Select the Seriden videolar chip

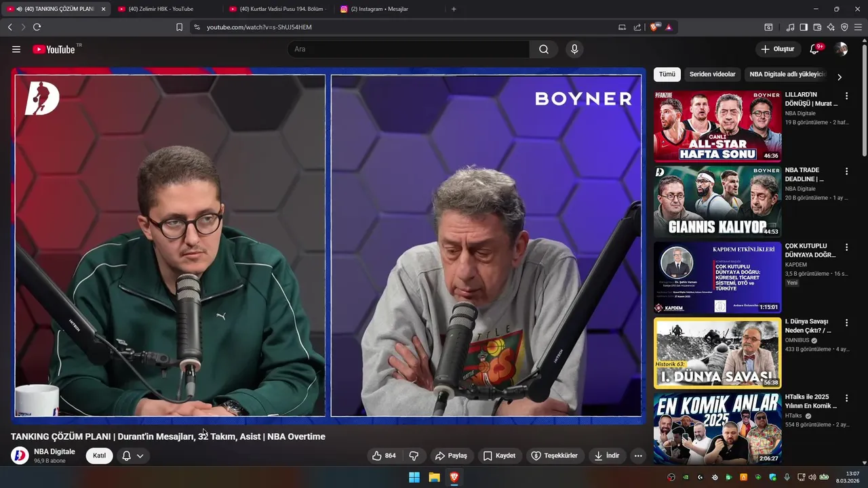coord(712,75)
